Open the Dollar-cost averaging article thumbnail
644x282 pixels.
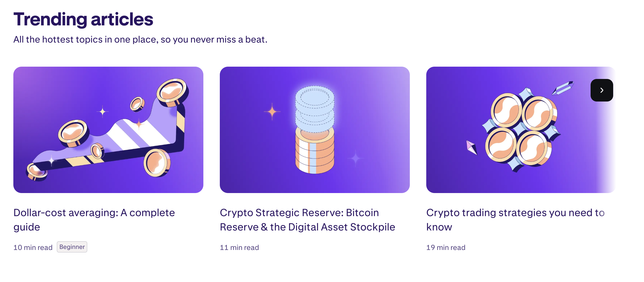click(108, 130)
